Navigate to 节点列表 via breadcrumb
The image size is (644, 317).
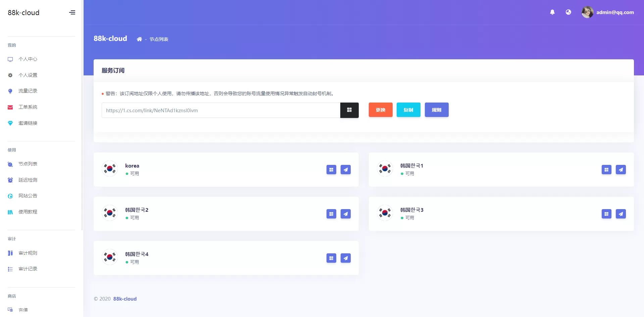(x=159, y=39)
